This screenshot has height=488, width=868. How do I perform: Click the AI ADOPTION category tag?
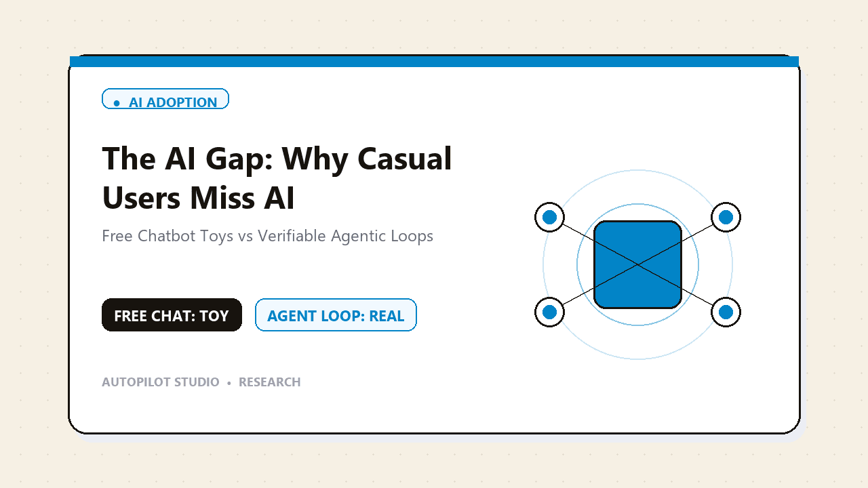[165, 99]
